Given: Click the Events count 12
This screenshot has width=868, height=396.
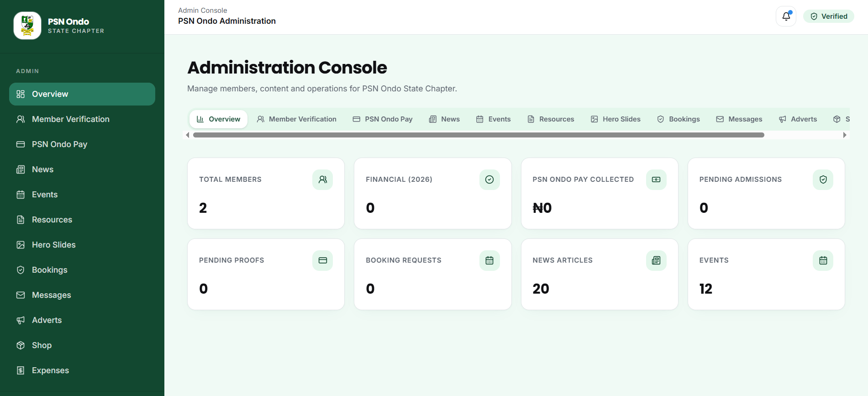Looking at the screenshot, I should pos(705,289).
